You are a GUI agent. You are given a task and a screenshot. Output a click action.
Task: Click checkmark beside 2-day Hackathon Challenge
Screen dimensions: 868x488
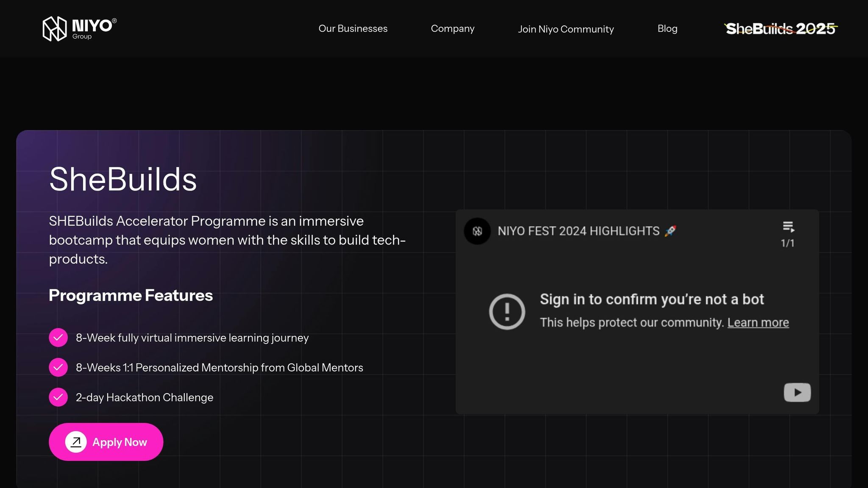(x=58, y=397)
